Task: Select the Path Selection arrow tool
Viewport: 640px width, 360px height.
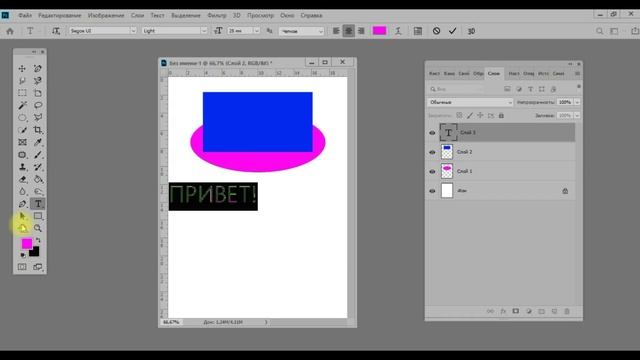Action: (x=22, y=216)
